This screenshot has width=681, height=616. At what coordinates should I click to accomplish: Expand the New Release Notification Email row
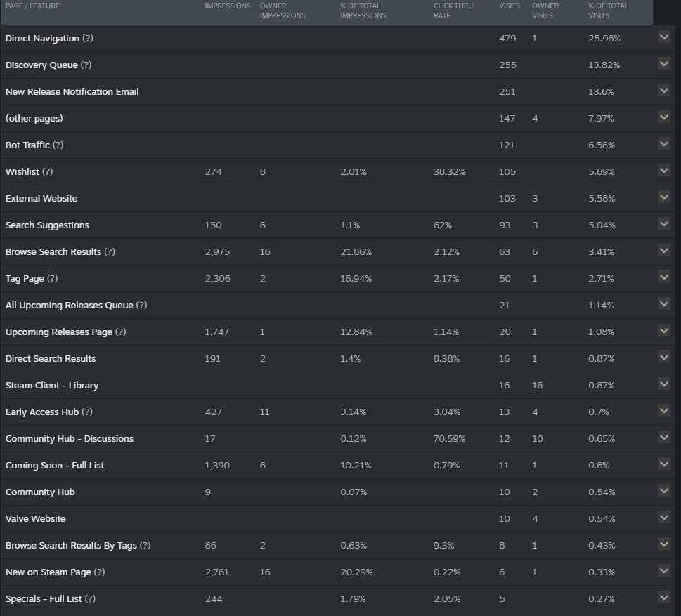point(663,91)
